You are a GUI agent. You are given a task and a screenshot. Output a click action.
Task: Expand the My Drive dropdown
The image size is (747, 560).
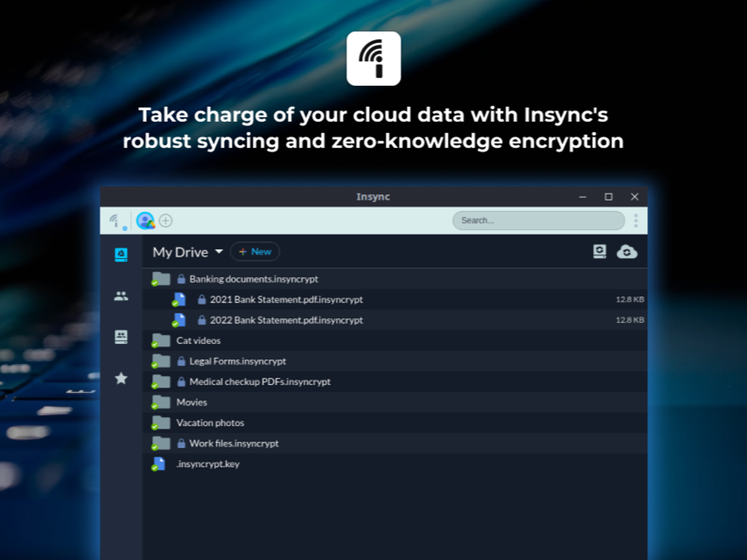[218, 252]
